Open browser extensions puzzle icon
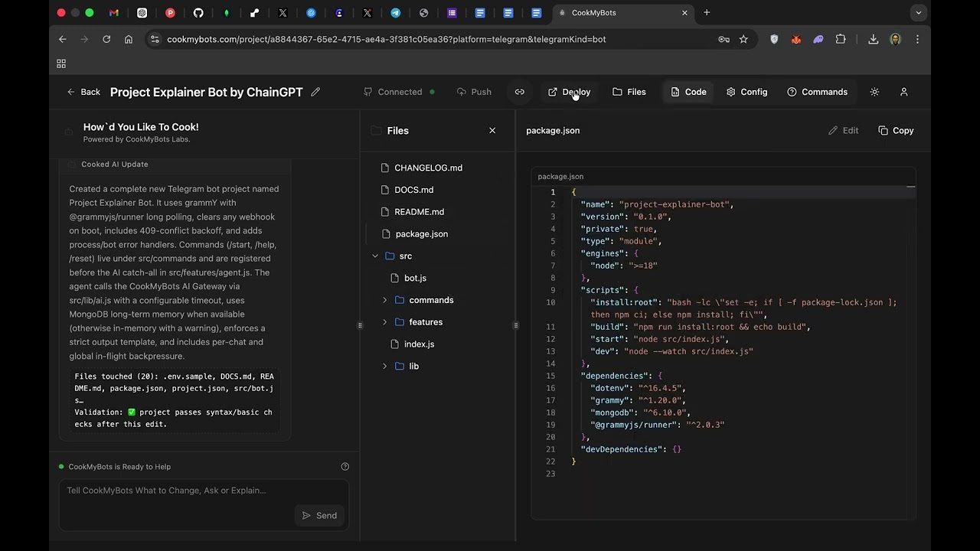Viewport: 980px width, 551px height. 841,39
